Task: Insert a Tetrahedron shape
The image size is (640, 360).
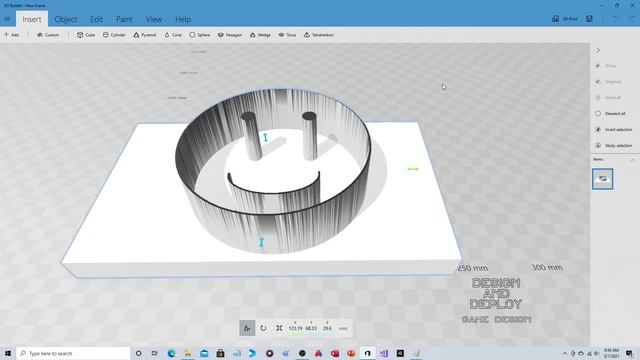Action: pyautogui.click(x=319, y=35)
